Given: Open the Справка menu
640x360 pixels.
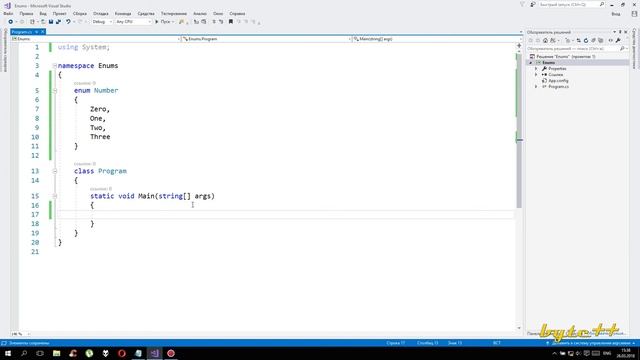Looking at the screenshot, I should tap(237, 13).
